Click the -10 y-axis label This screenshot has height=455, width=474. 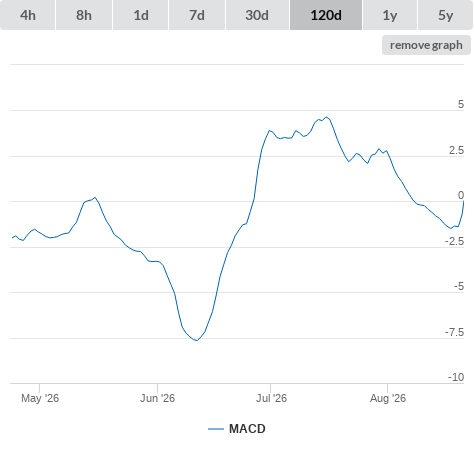click(456, 377)
